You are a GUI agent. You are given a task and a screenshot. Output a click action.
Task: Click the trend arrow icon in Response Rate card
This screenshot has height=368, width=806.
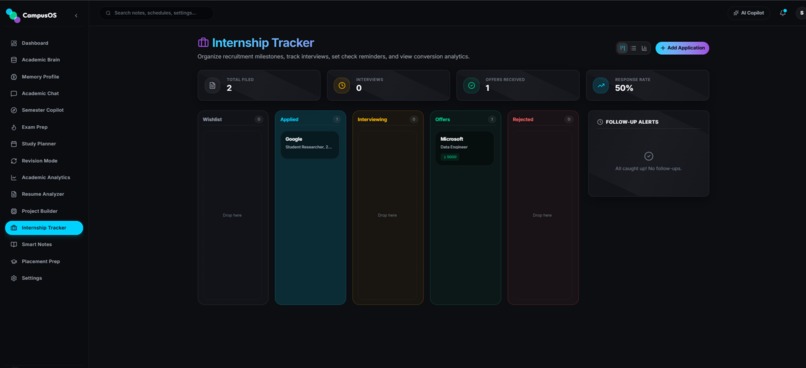tap(601, 85)
